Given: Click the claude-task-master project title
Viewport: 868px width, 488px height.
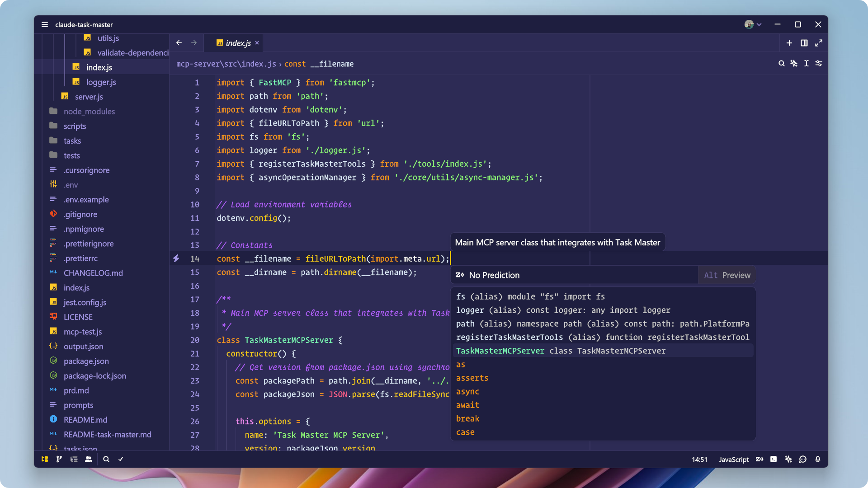Looking at the screenshot, I should coord(84,24).
